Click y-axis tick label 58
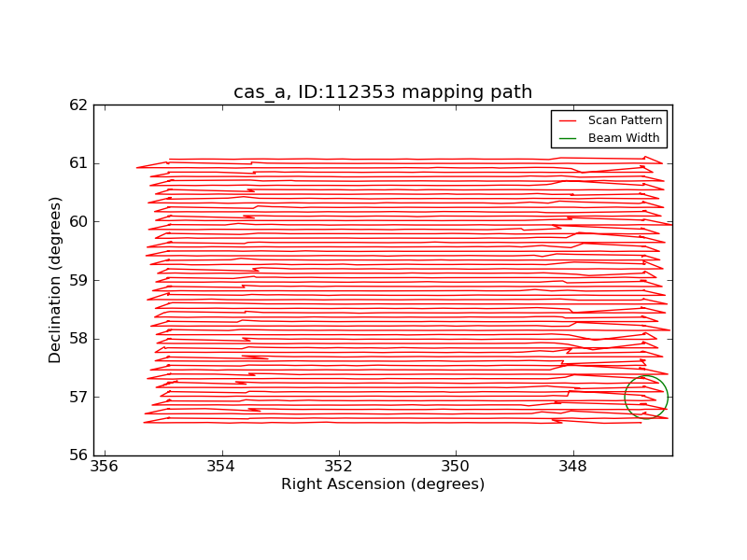Viewport: 747px width, 560px height. pos(78,339)
